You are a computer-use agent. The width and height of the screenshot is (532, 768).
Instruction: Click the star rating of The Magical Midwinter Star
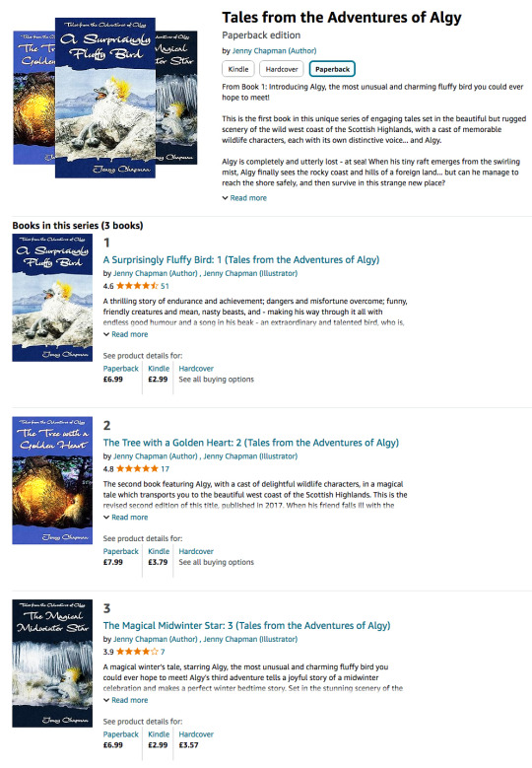click(137, 652)
